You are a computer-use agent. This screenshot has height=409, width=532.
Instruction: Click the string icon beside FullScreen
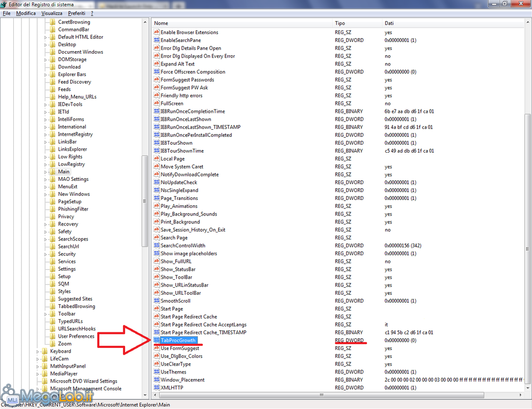pos(156,103)
